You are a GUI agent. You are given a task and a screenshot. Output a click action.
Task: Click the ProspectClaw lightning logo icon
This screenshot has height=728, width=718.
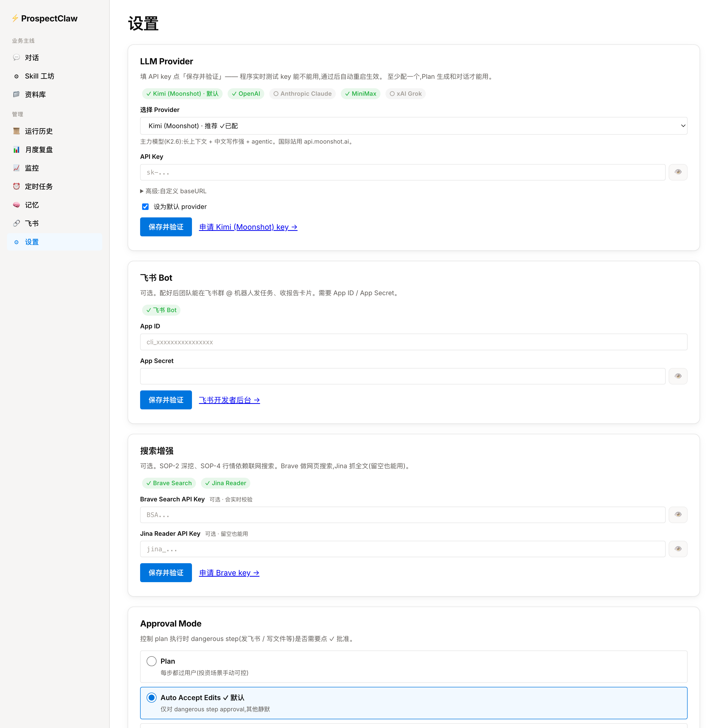[15, 18]
